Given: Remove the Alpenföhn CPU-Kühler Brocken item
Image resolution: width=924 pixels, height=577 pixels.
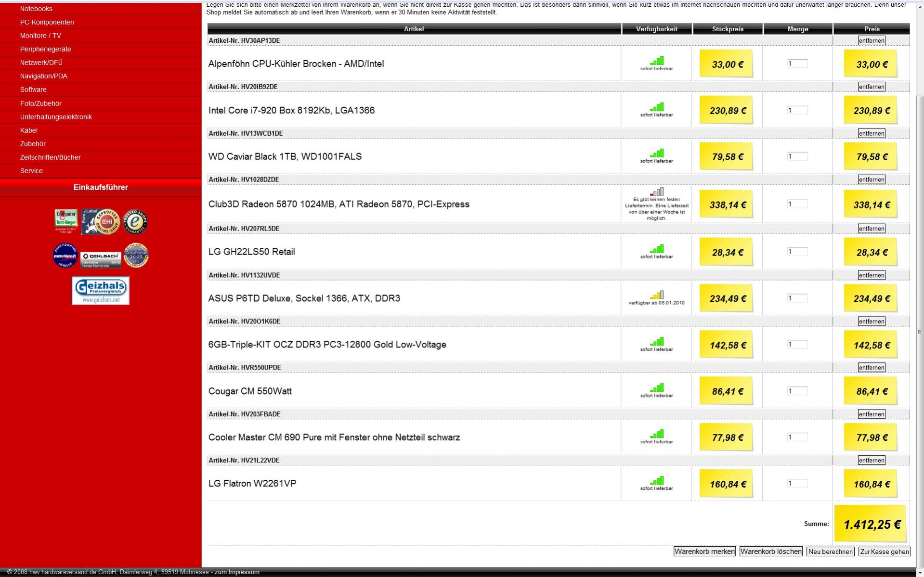Looking at the screenshot, I should coord(872,40).
